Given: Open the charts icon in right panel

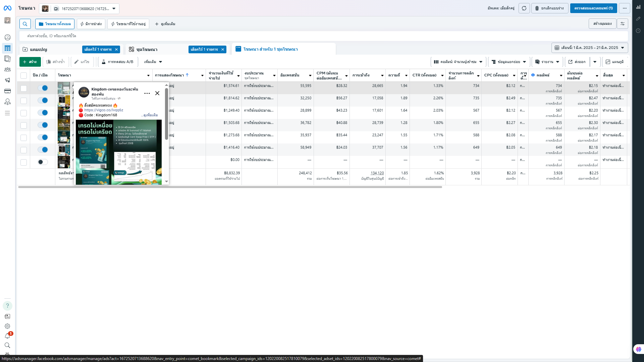Looking at the screenshot, I should [638, 7].
